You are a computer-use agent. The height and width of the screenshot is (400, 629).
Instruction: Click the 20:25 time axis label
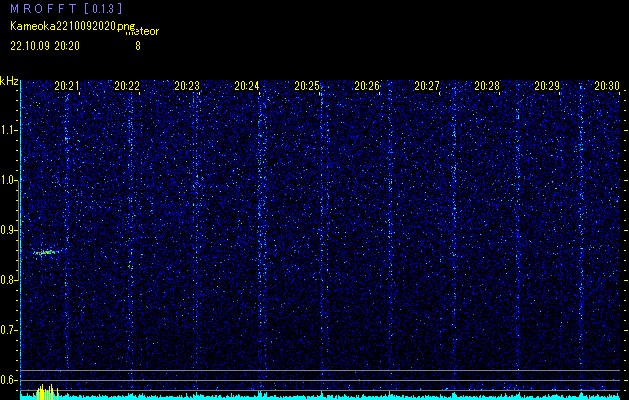307,85
